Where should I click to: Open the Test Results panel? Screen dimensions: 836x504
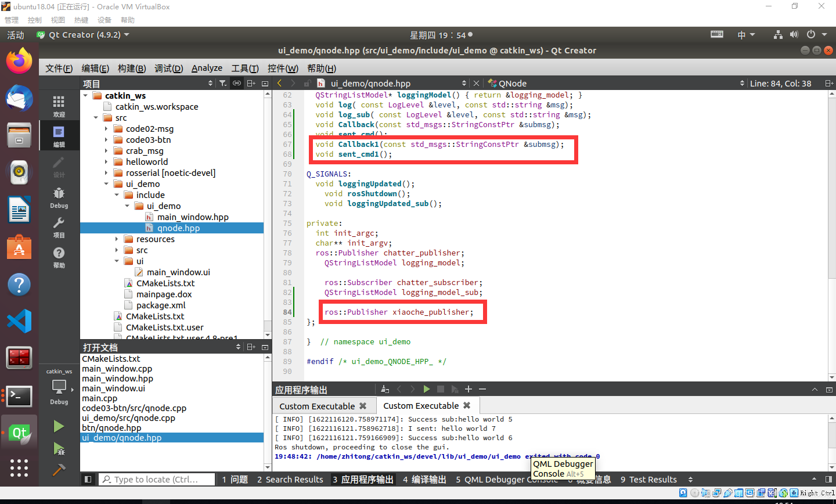(x=648, y=479)
